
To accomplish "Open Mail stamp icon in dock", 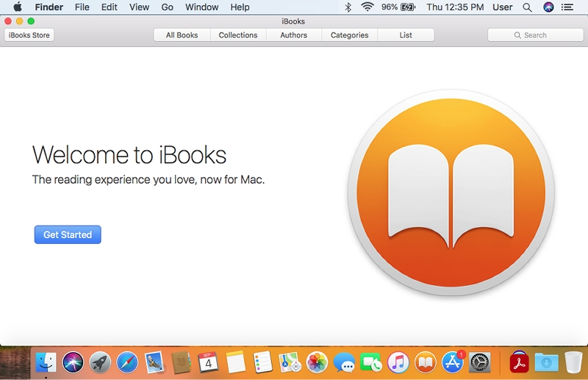I will [154, 363].
